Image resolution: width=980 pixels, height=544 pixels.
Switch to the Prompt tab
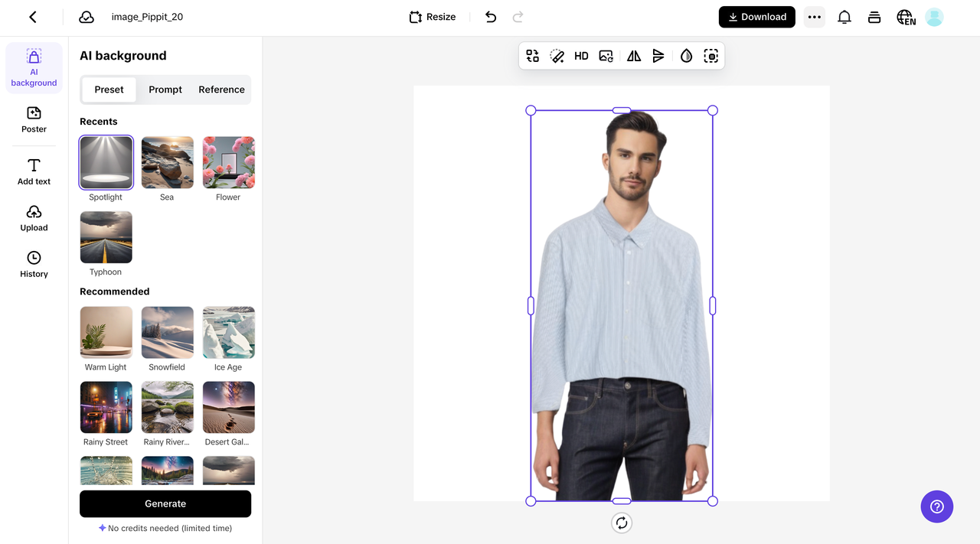pos(165,90)
